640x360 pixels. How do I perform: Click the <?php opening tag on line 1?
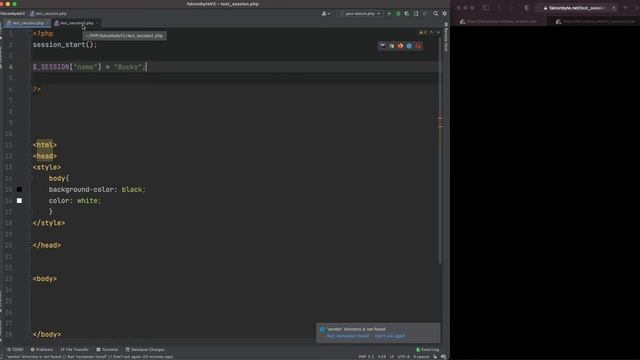point(43,33)
